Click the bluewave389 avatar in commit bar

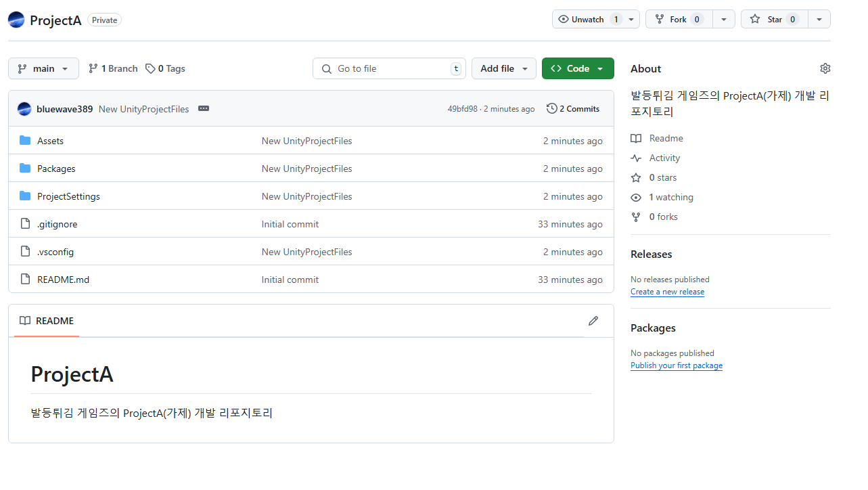[24, 109]
